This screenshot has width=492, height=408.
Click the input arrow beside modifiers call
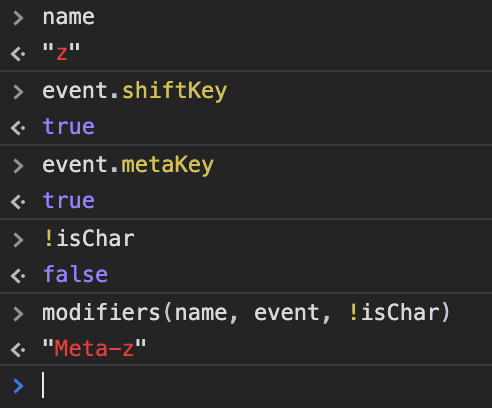[18, 314]
